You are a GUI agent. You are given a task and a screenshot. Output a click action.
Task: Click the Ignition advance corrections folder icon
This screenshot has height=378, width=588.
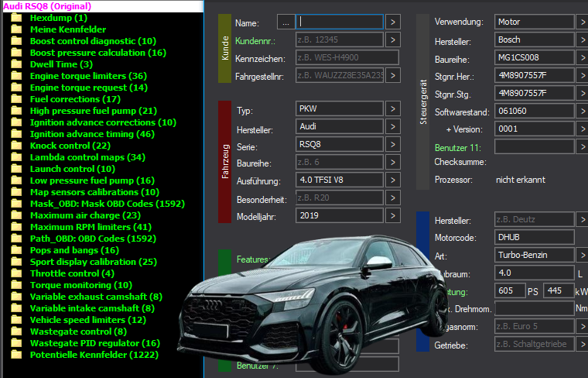(x=16, y=122)
